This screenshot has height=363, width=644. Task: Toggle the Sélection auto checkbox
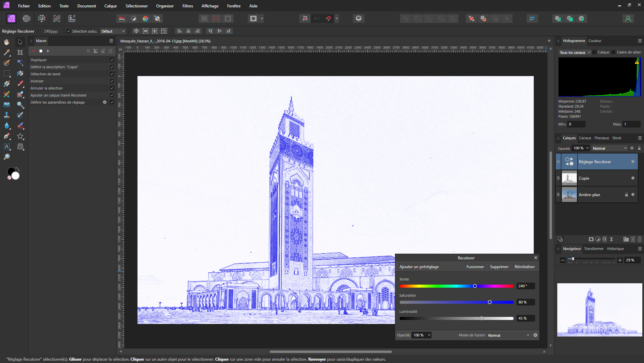click(69, 31)
